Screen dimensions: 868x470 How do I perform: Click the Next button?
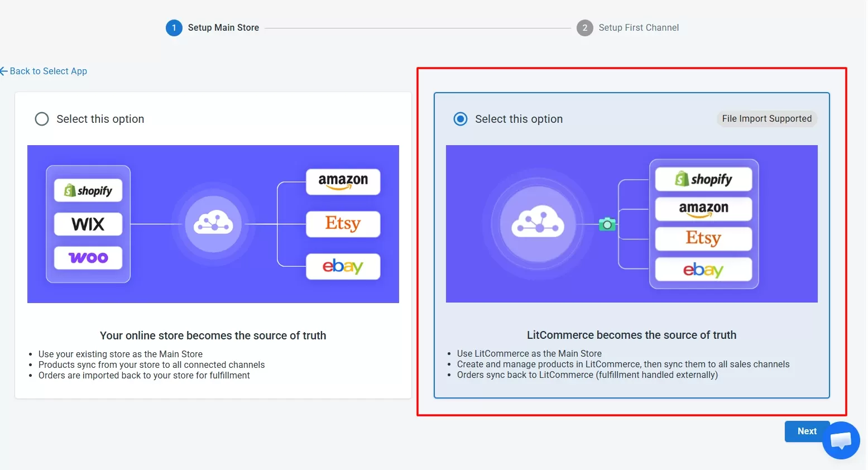(807, 431)
